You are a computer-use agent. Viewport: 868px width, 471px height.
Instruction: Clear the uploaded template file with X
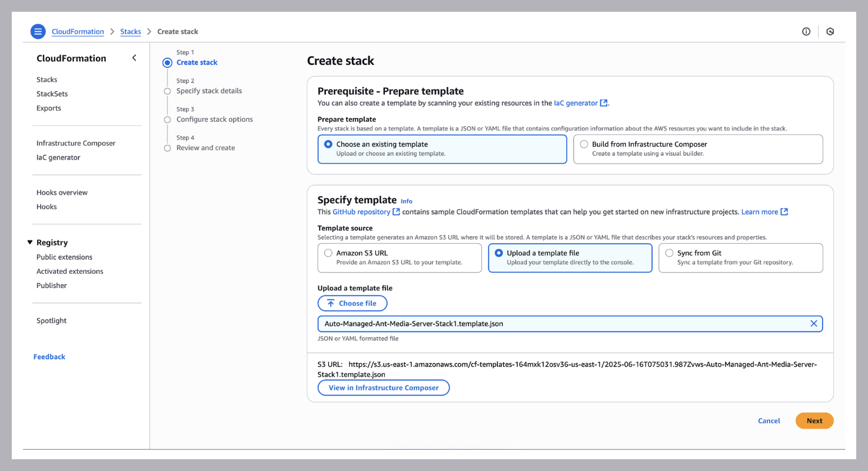tap(814, 324)
